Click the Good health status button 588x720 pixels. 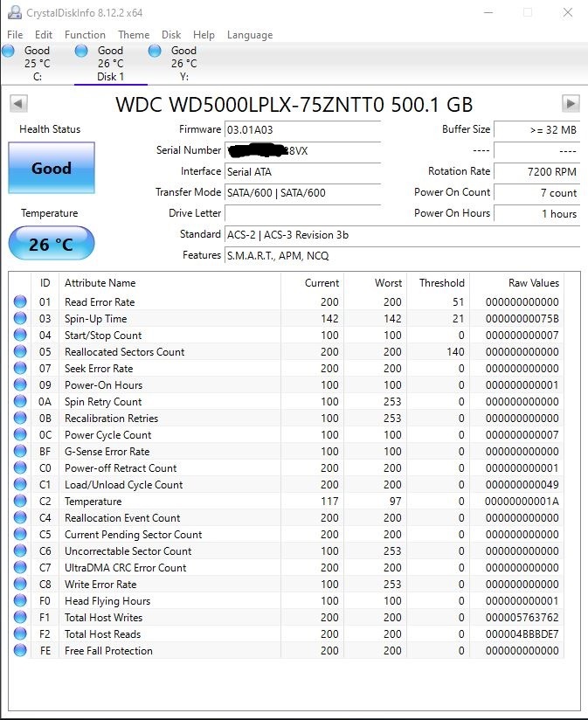pyautogui.click(x=52, y=168)
